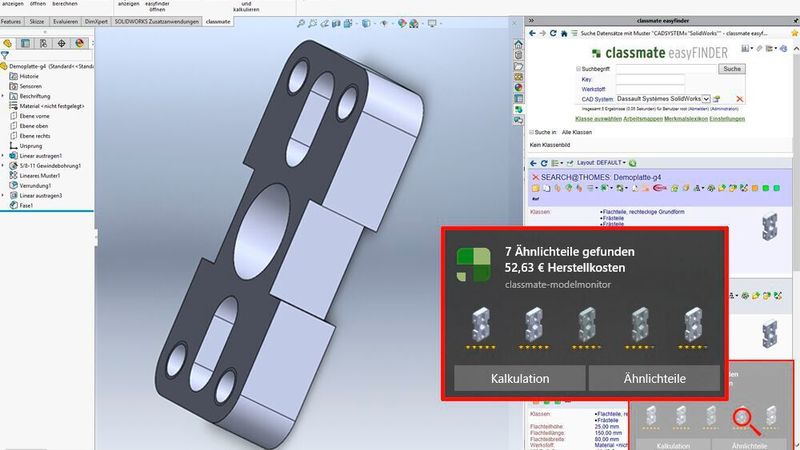
Task: Open the Klasse auswählen link
Action: (x=598, y=119)
